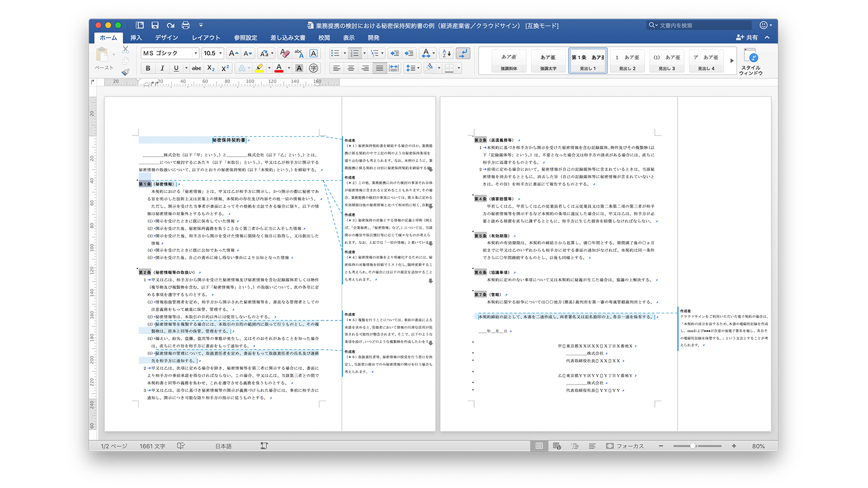Open the 参照設定 (References) ribbon tab

tap(245, 37)
